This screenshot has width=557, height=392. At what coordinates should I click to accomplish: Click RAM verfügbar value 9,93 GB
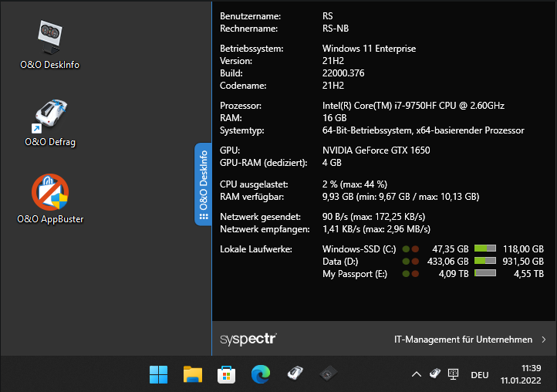(400, 197)
